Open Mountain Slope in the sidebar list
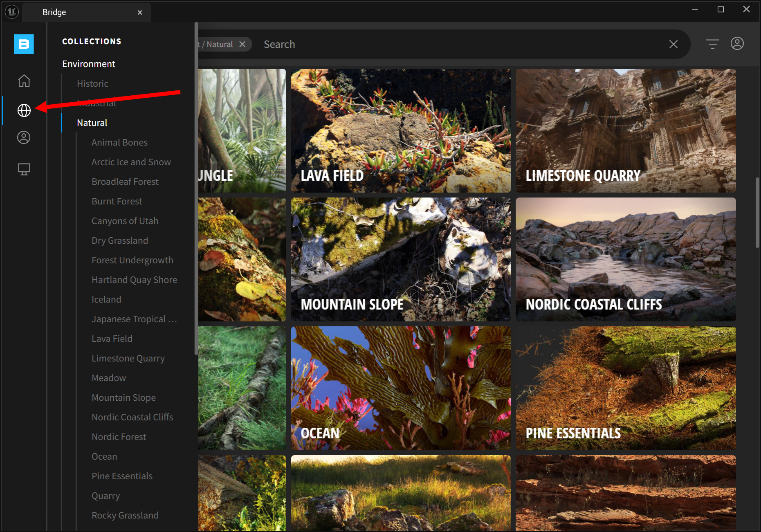Image resolution: width=761 pixels, height=532 pixels. 123,397
